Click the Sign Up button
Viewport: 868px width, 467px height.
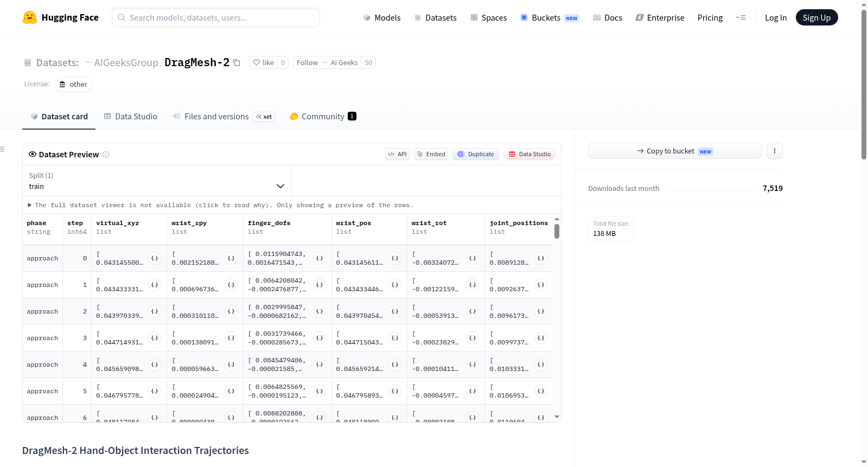[816, 17]
